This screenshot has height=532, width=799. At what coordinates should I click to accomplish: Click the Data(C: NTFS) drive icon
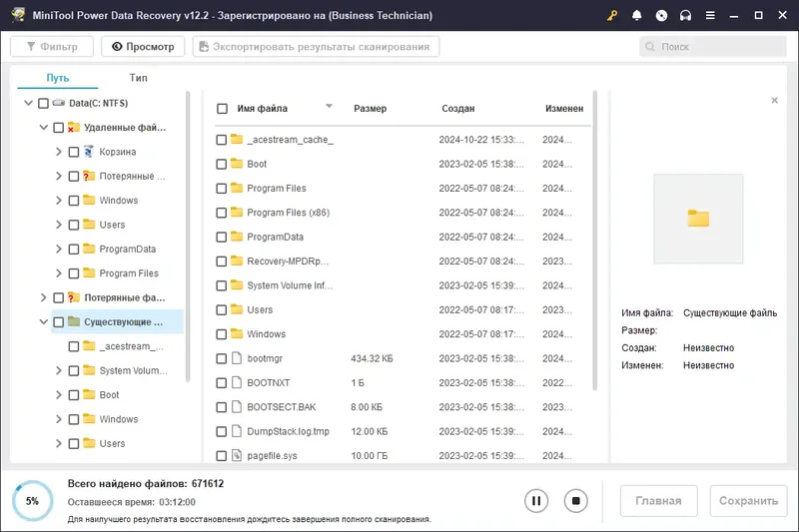click(x=59, y=103)
